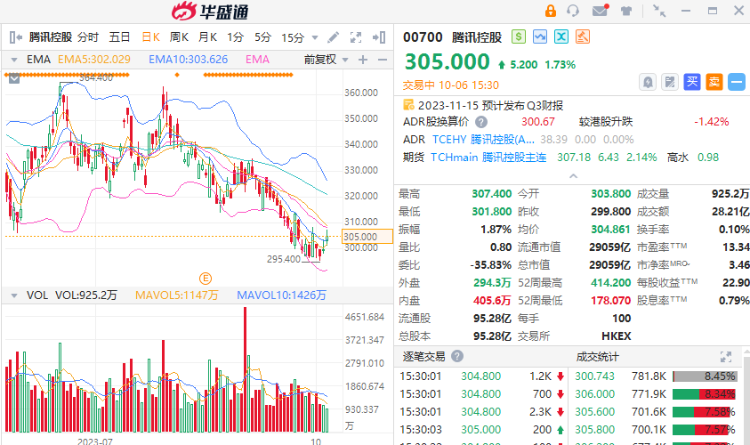Click the 2023-11-15 Q3 earnings notice

click(x=490, y=105)
